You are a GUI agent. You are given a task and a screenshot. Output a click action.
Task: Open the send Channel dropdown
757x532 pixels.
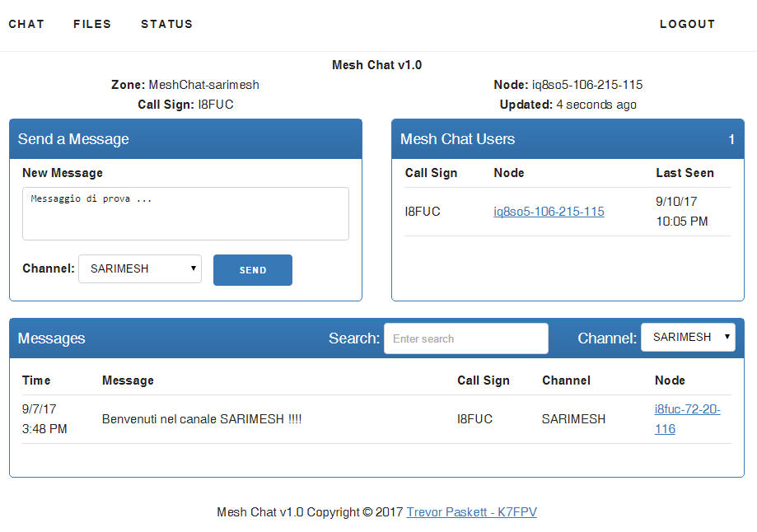coord(140,268)
